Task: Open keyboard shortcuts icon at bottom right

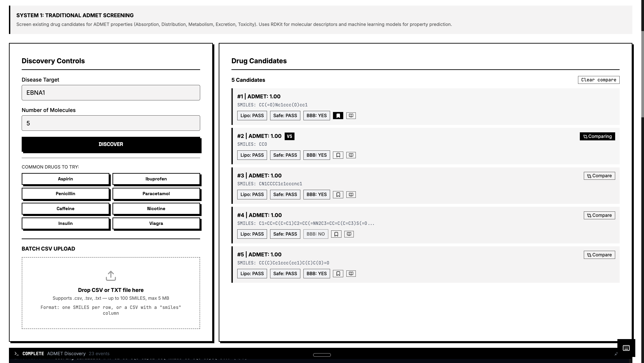Action: point(626,348)
